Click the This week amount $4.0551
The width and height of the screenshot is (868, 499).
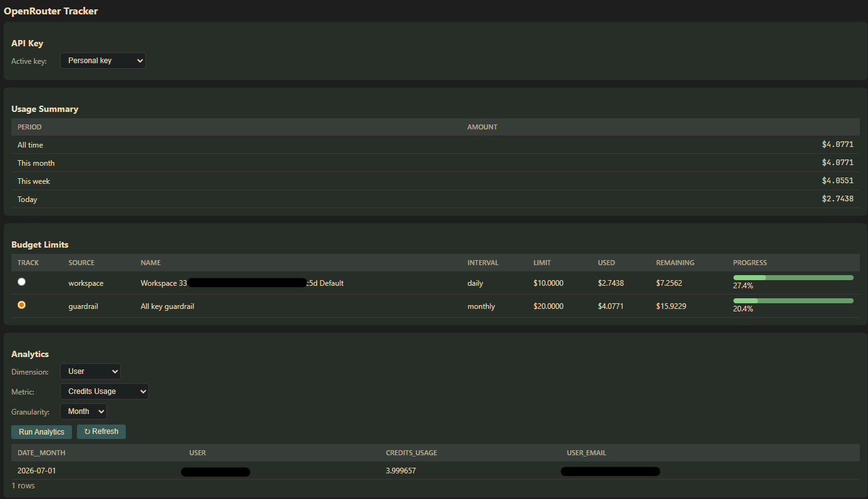(837, 181)
